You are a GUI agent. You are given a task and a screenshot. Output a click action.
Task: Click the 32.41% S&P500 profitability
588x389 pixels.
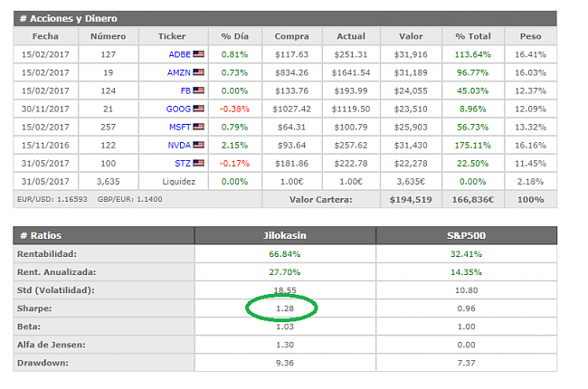coord(466,254)
